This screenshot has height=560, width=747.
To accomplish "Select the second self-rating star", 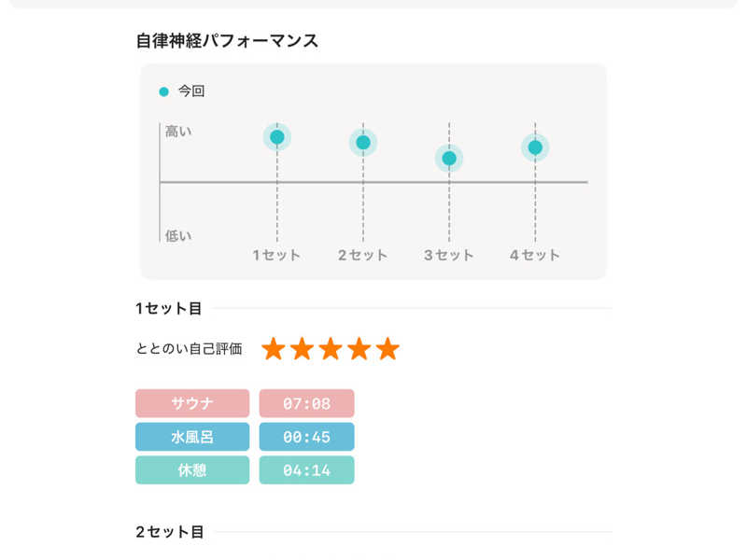I will pyautogui.click(x=302, y=349).
